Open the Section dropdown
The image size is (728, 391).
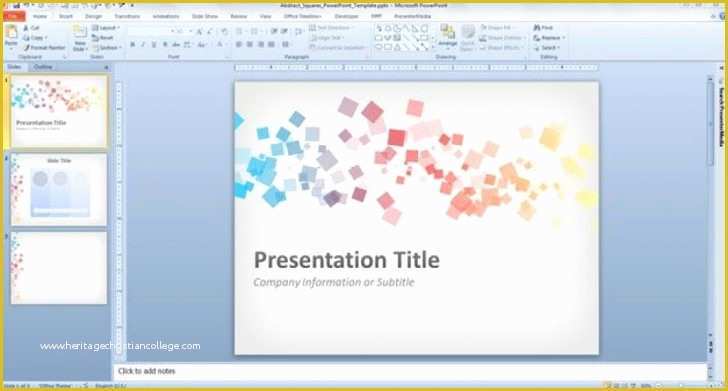[107, 47]
